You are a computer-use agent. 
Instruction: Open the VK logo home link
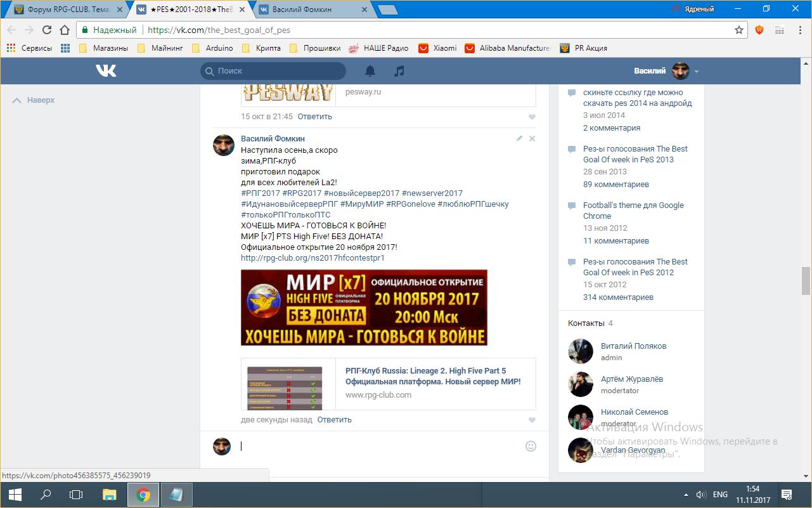[106, 71]
